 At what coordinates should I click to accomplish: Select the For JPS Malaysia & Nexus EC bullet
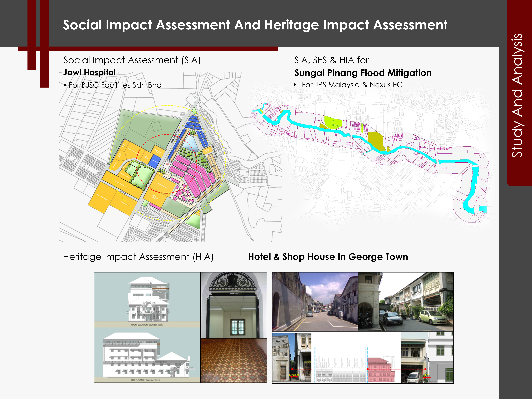[348, 85]
